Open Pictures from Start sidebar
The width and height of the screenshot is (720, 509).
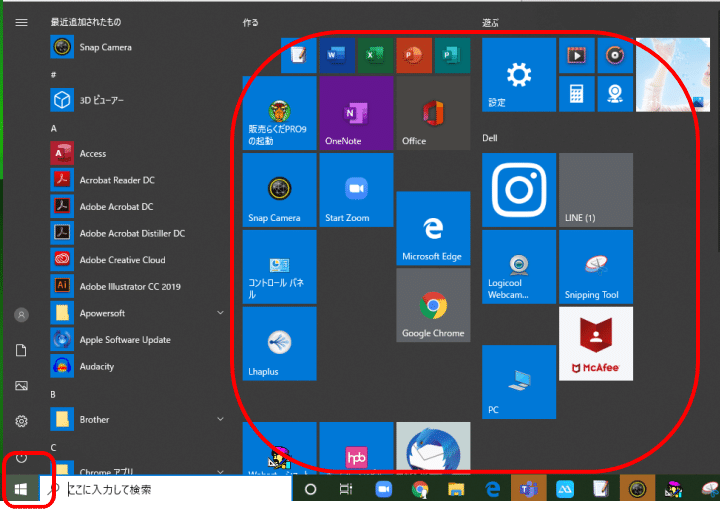(x=21, y=386)
